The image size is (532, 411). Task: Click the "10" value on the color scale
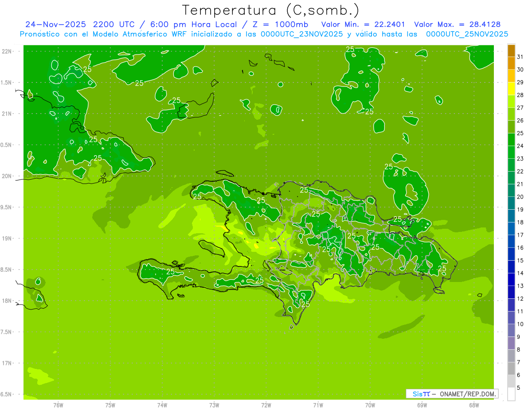pos(520,324)
